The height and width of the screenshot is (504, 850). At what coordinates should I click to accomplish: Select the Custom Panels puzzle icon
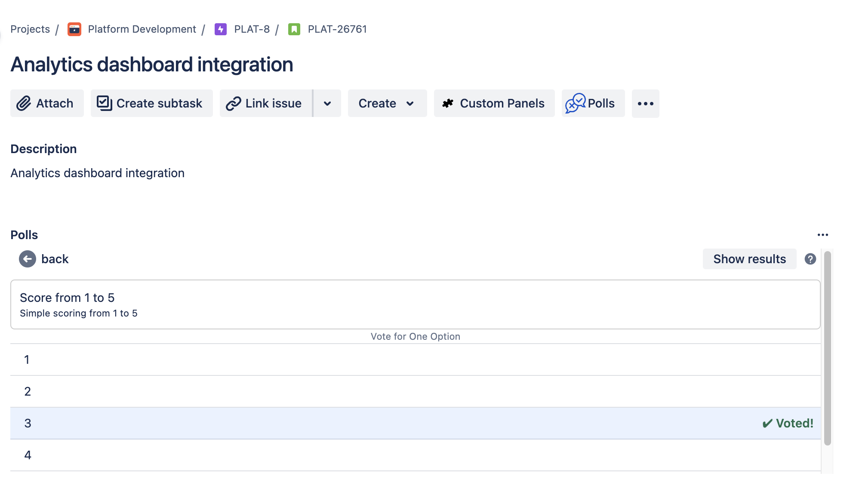pos(447,103)
